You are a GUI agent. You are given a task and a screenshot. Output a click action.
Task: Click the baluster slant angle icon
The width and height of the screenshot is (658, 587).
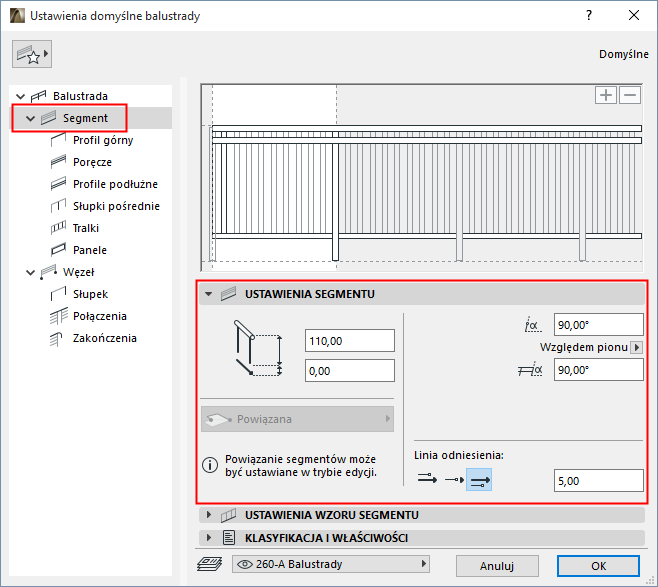530,370
